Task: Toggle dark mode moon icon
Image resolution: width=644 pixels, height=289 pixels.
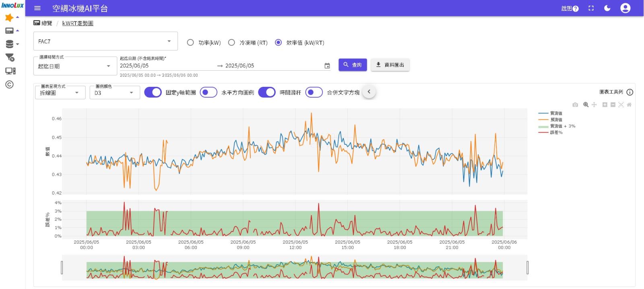Action: coord(607,8)
